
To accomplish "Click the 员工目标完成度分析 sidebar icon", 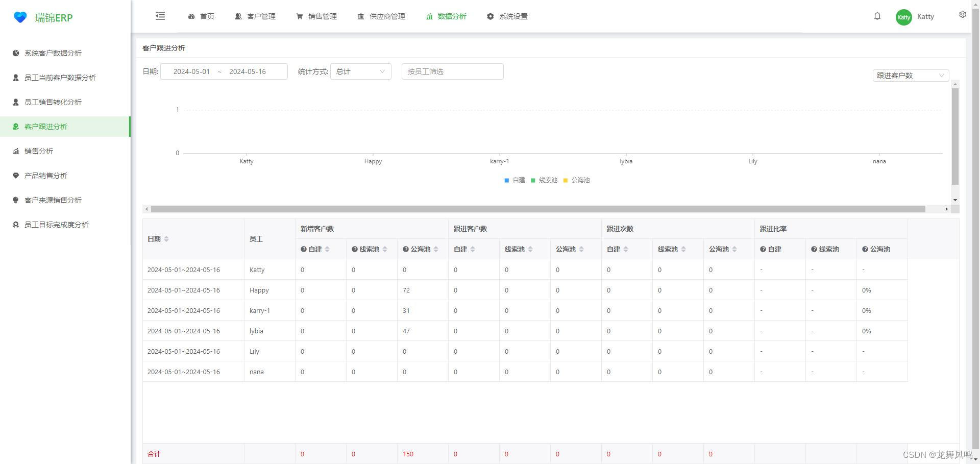I will point(16,225).
